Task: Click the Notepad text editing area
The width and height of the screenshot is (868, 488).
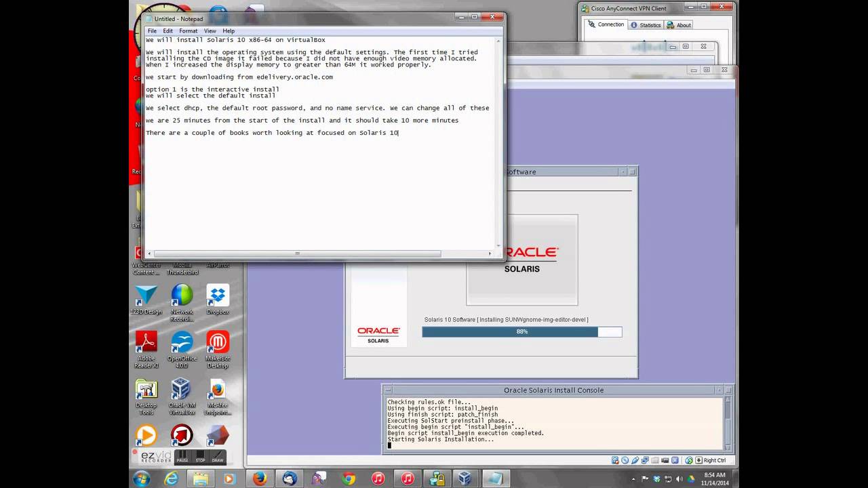Action: point(320,142)
